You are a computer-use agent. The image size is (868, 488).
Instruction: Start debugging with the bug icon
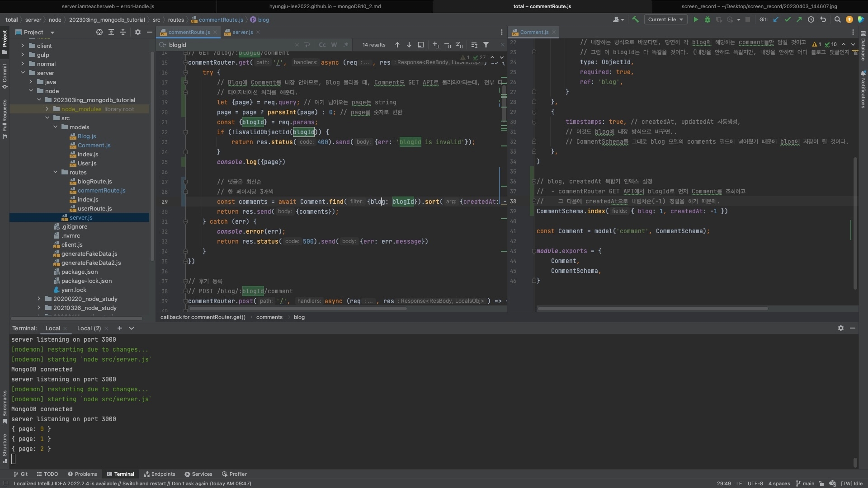point(708,19)
